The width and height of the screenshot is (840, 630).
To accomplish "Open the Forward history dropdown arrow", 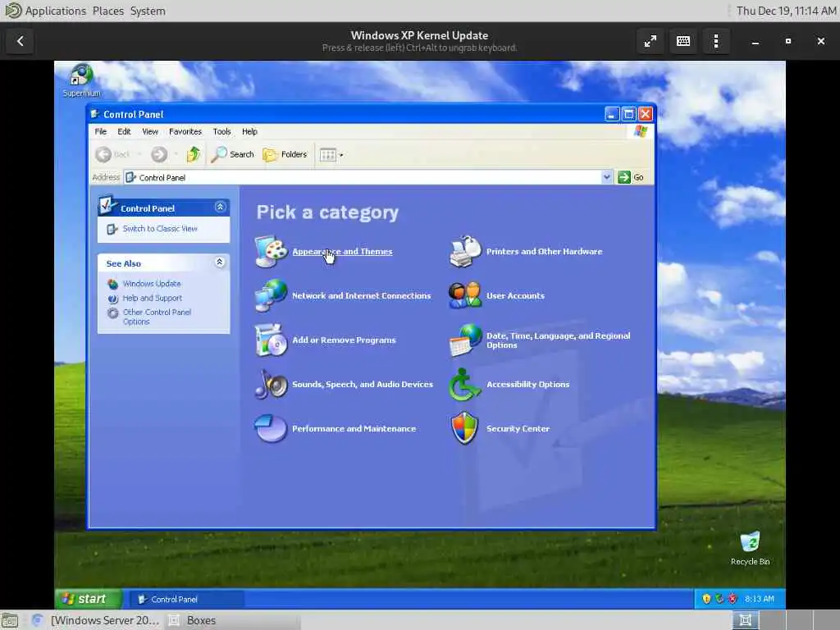I will [176, 155].
